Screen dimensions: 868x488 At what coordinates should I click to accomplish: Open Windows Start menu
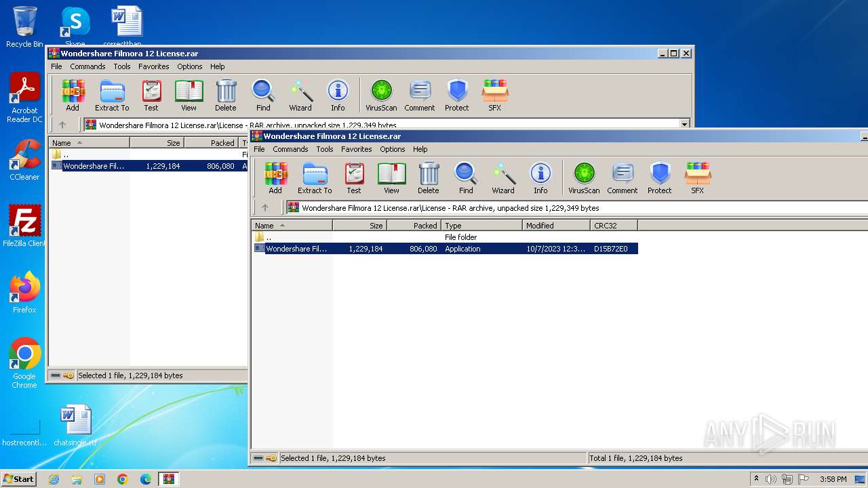pos(18,479)
